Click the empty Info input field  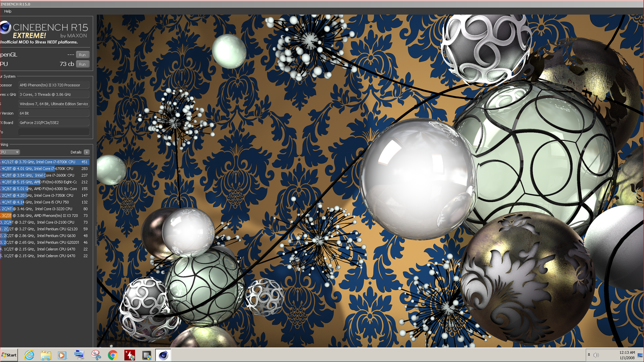pos(54,132)
